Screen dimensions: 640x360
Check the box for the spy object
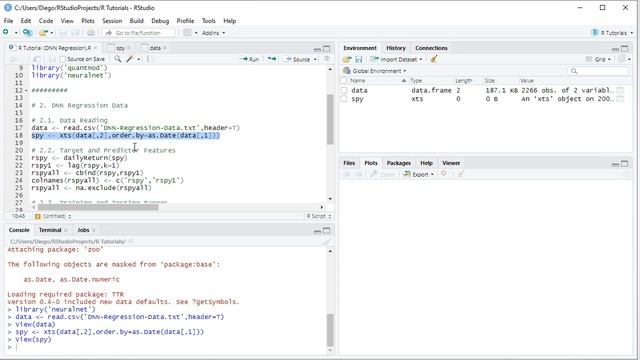pos(344,99)
